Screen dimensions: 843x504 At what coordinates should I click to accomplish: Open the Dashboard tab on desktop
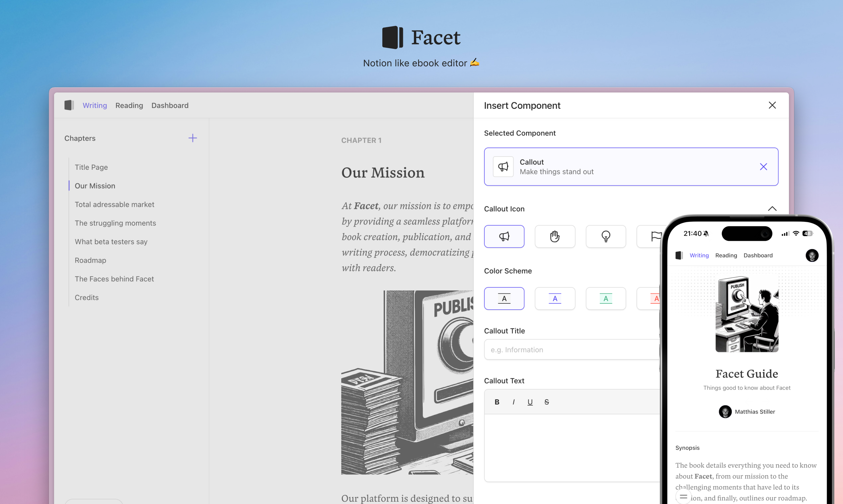(170, 105)
